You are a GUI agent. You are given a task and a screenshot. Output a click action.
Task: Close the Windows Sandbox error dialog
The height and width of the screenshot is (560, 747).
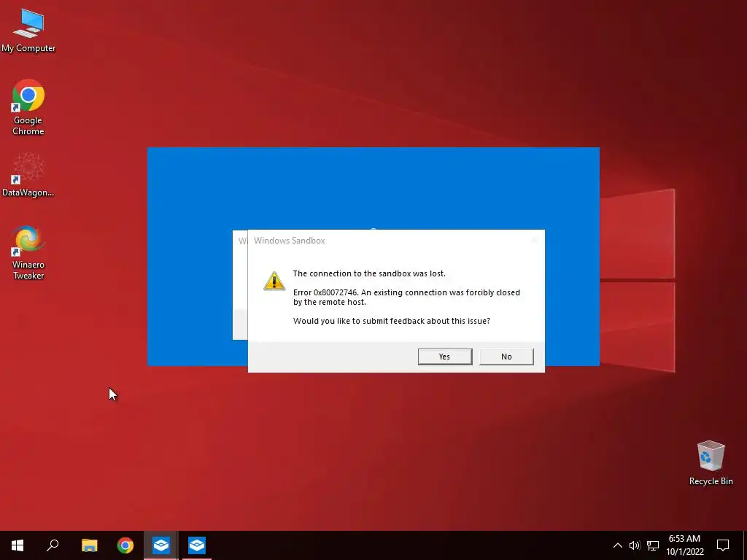click(534, 241)
